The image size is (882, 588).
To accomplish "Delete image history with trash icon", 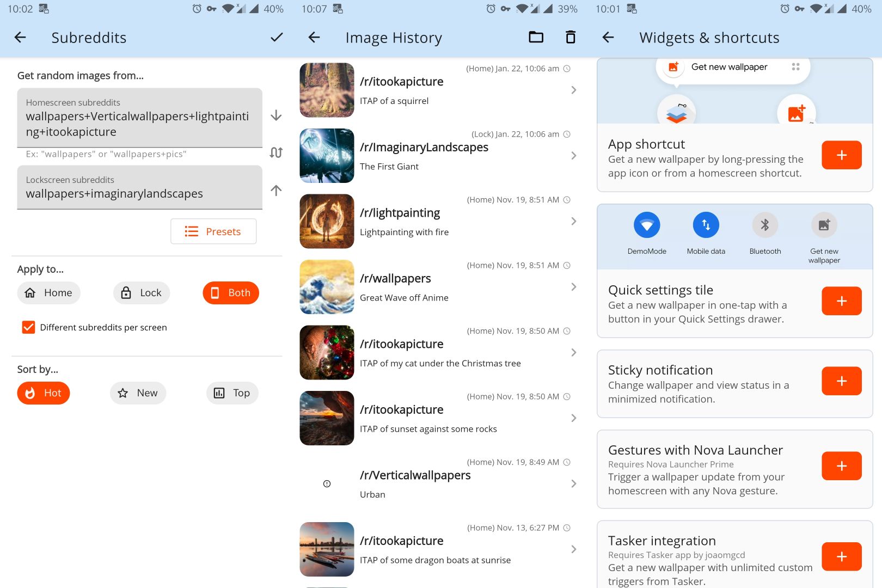I will (571, 37).
